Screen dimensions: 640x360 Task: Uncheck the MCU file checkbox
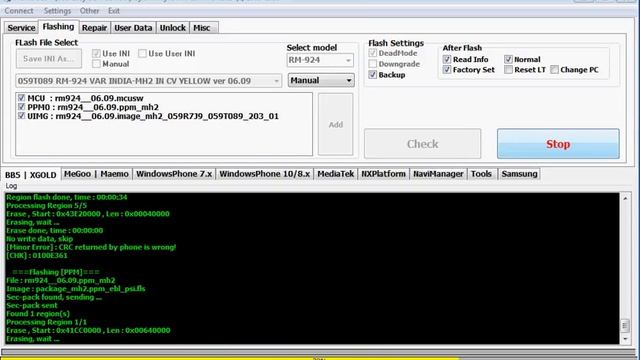tap(21, 98)
